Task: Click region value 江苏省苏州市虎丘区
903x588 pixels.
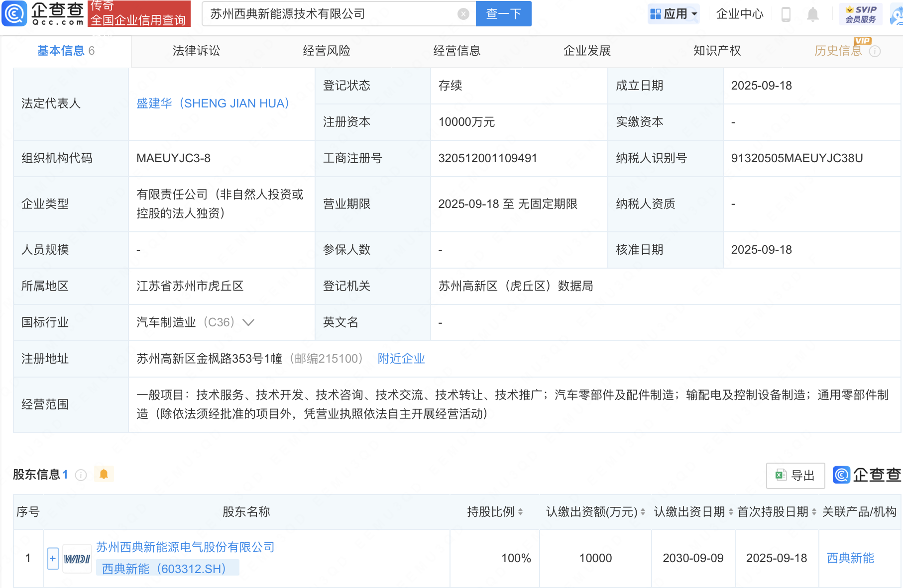Action: coord(190,286)
